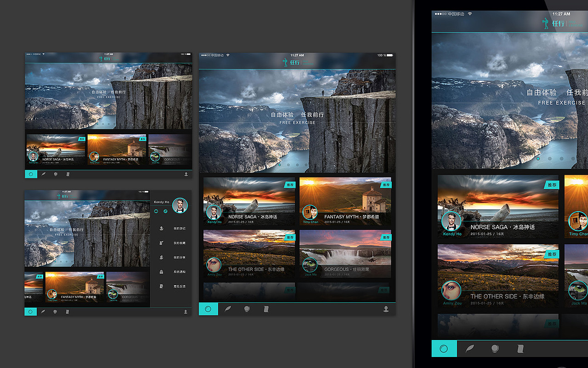Tap the scroll icon in the side-menu mockup

tap(67, 311)
